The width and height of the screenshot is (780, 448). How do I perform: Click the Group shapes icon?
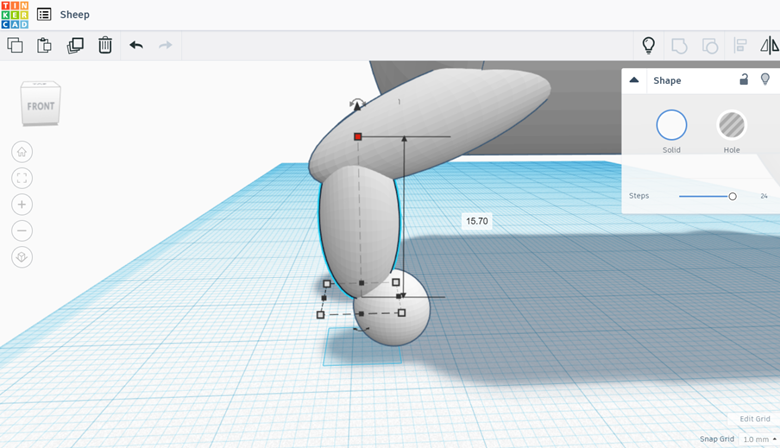[679, 46]
